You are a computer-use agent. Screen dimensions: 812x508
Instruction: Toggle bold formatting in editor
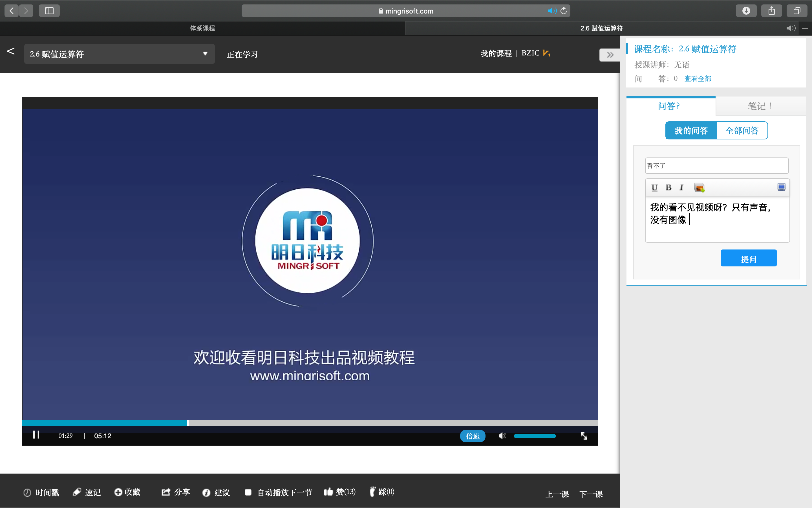668,187
